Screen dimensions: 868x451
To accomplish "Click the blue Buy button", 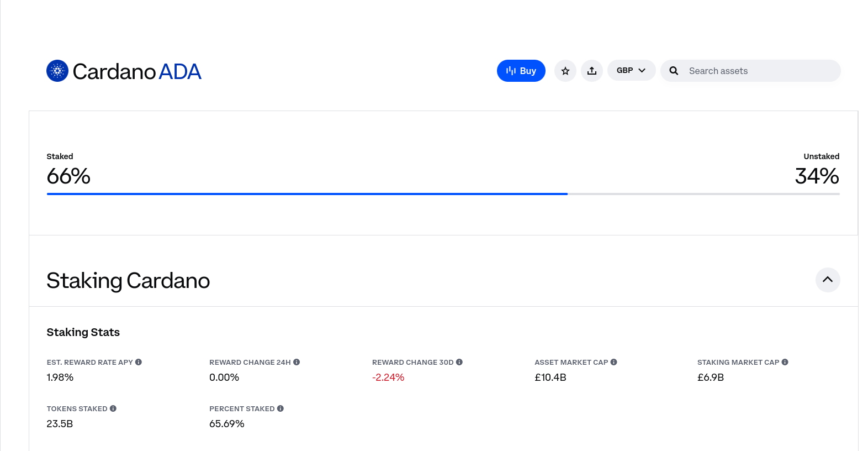I will 521,71.
